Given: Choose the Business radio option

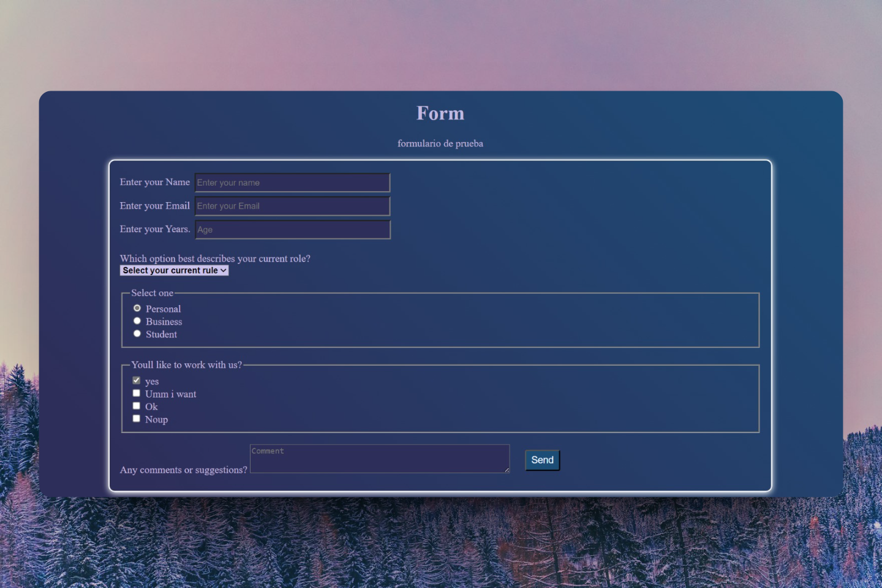Looking at the screenshot, I should click(x=137, y=321).
